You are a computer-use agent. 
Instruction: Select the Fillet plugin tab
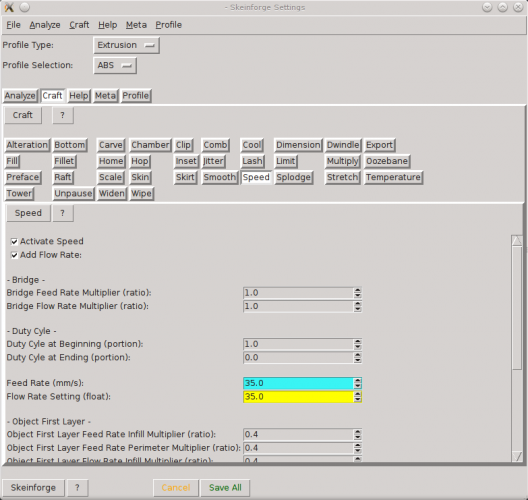click(65, 161)
